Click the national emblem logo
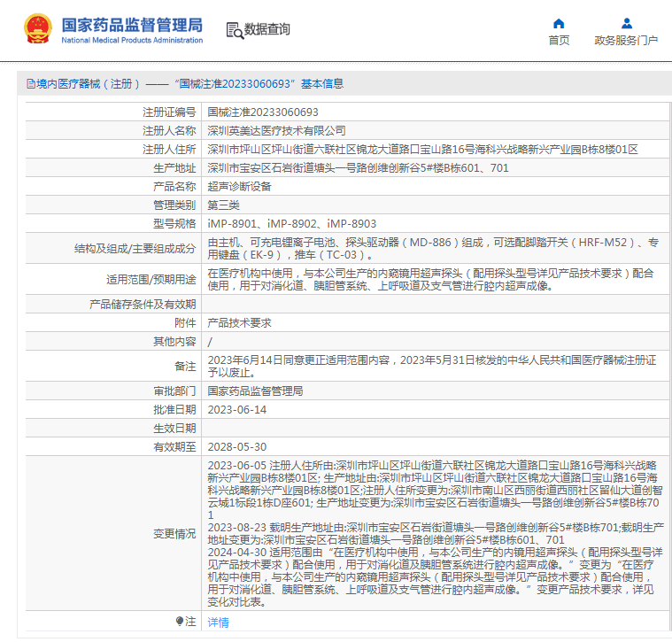672x642 pixels. pos(37,29)
